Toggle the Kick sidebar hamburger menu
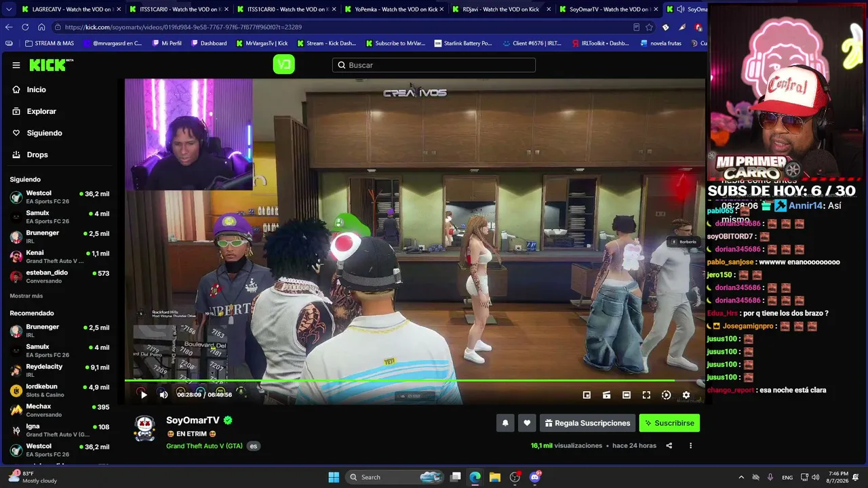 (16, 65)
